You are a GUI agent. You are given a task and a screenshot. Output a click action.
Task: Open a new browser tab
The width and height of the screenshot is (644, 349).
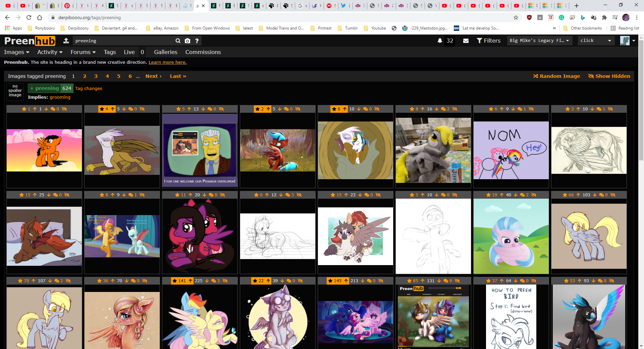pos(577,5)
